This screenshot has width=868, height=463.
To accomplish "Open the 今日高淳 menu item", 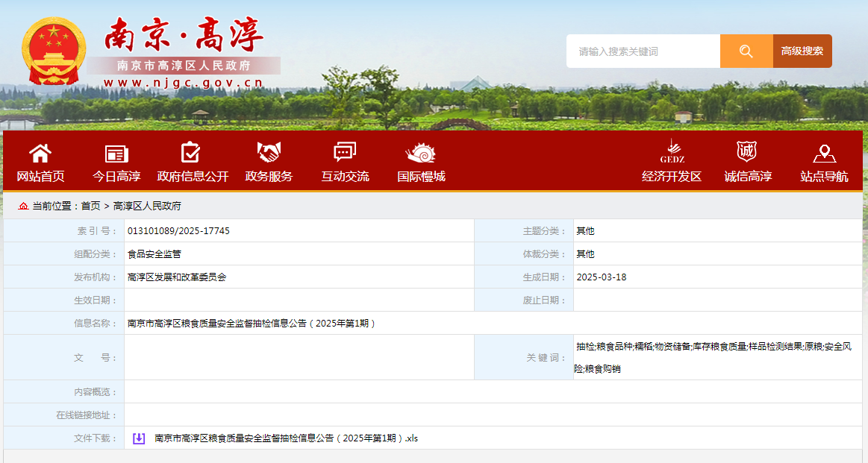I will click(x=116, y=177).
